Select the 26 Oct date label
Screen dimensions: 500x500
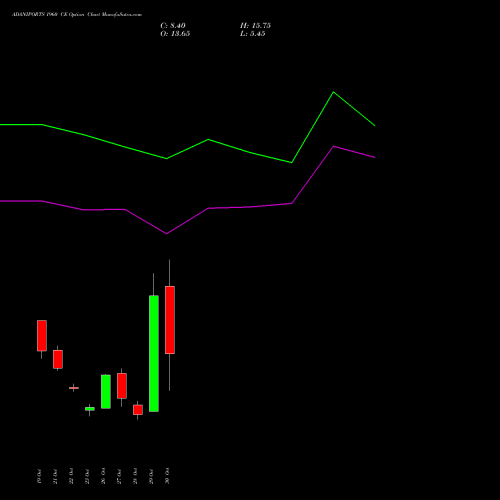[x=103, y=476]
